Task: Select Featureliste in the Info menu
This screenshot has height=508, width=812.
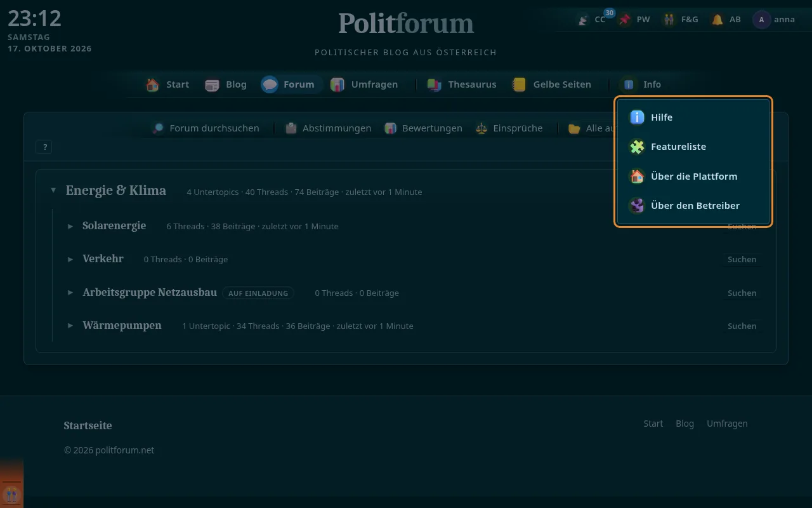Action: 693,147
